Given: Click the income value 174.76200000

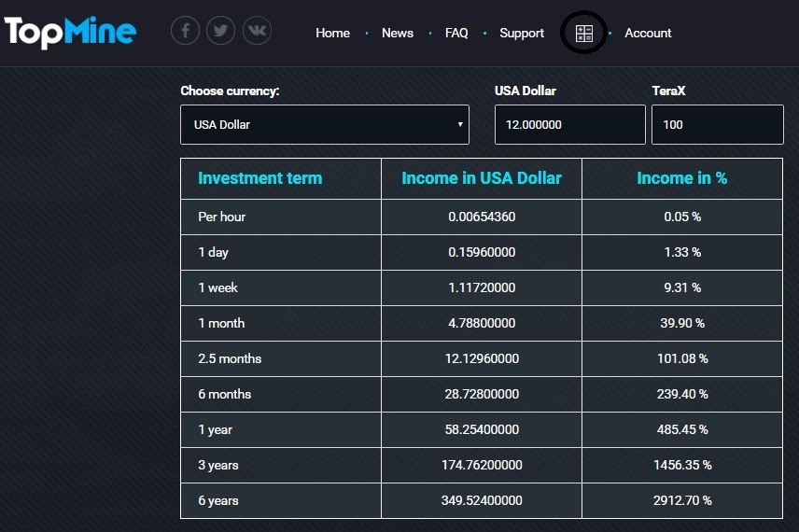Looking at the screenshot, I should click(x=482, y=465).
